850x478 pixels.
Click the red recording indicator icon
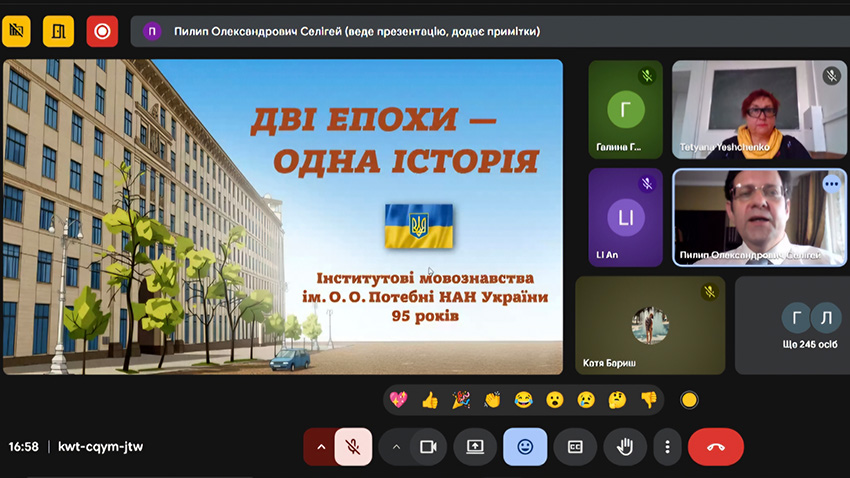(101, 31)
